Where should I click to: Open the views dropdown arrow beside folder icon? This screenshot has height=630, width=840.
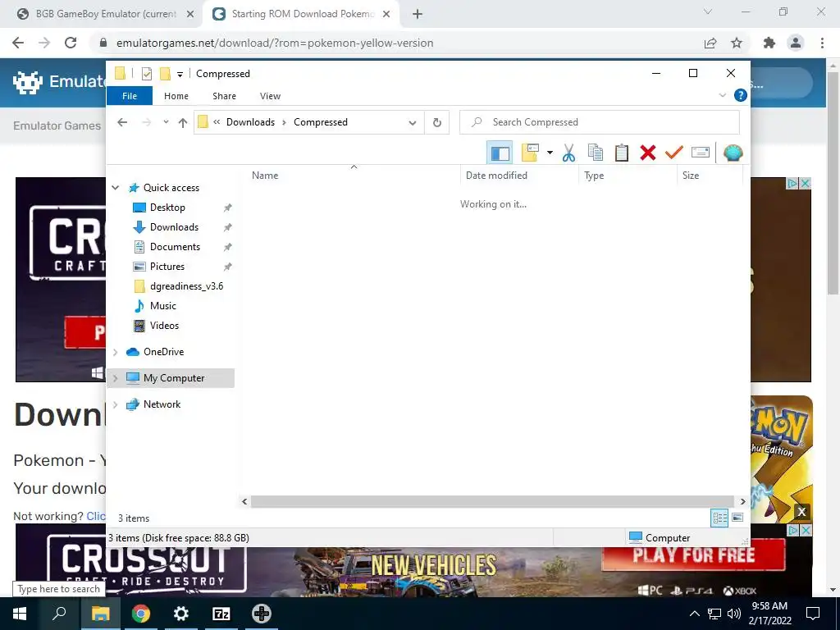click(550, 153)
